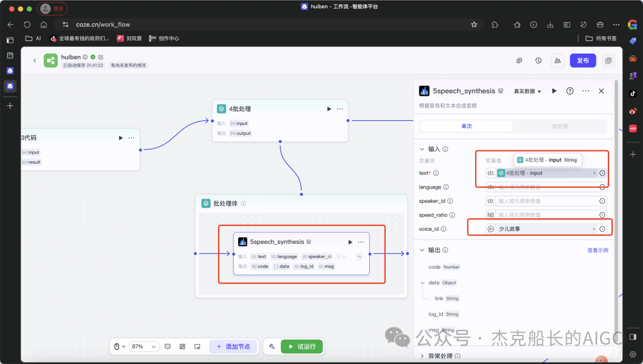This screenshot has width=643, height=364.
Task: Return to workflow list with back chevron
Action: coord(35,61)
